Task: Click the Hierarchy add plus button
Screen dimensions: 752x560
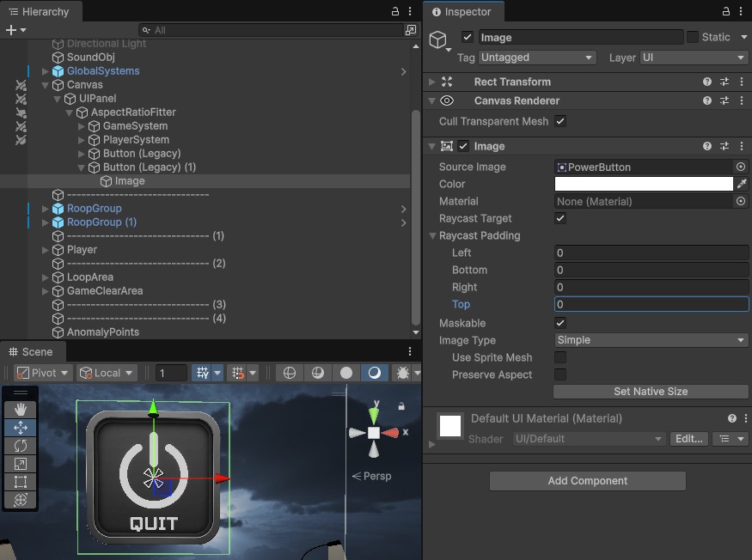Action: (11, 30)
